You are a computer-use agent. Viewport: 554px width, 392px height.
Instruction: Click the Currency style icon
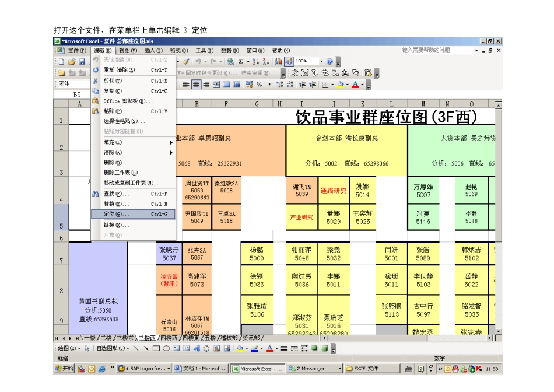click(250, 85)
